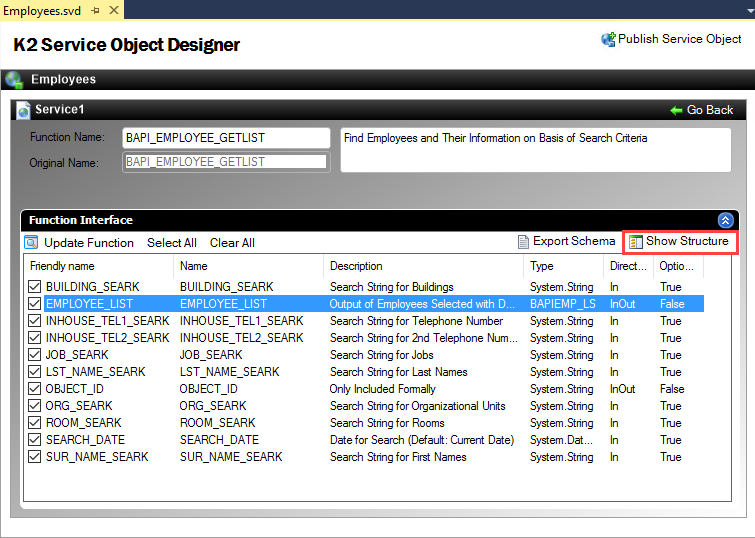Uncheck the LST_NAME_SEARK checkbox

tap(34, 372)
